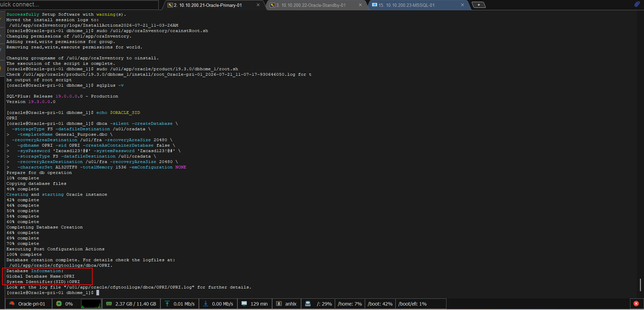Click the 'sqlplus -v' command text

pyautogui.click(x=110, y=85)
